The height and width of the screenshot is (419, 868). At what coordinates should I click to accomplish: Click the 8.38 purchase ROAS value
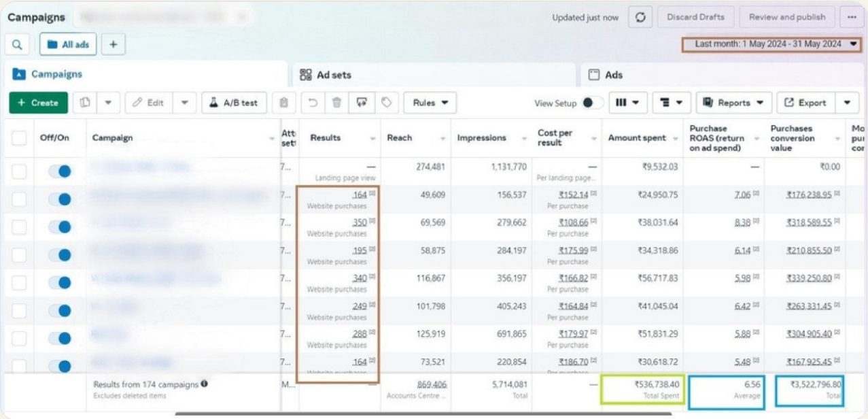[x=742, y=222]
